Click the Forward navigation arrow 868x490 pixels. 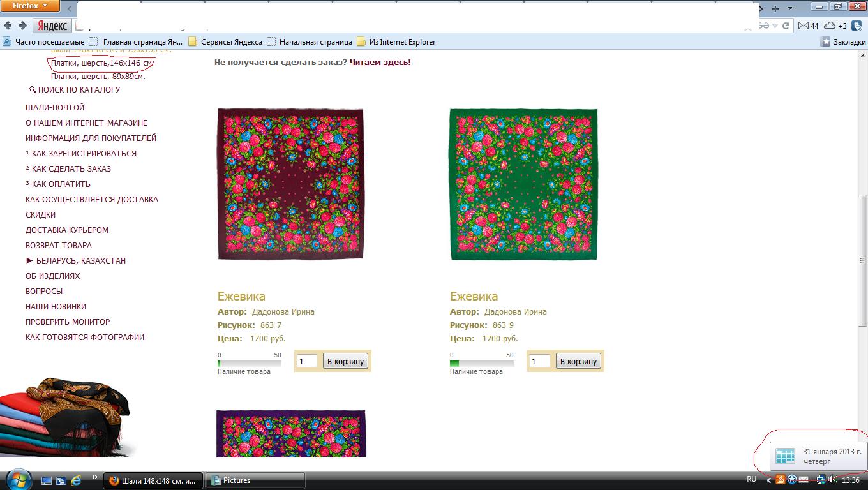[22, 26]
